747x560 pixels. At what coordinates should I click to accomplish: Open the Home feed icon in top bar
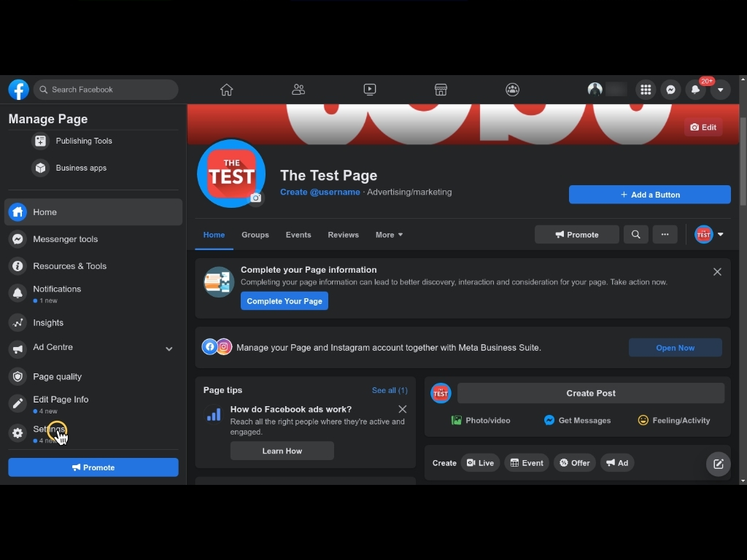227,90
